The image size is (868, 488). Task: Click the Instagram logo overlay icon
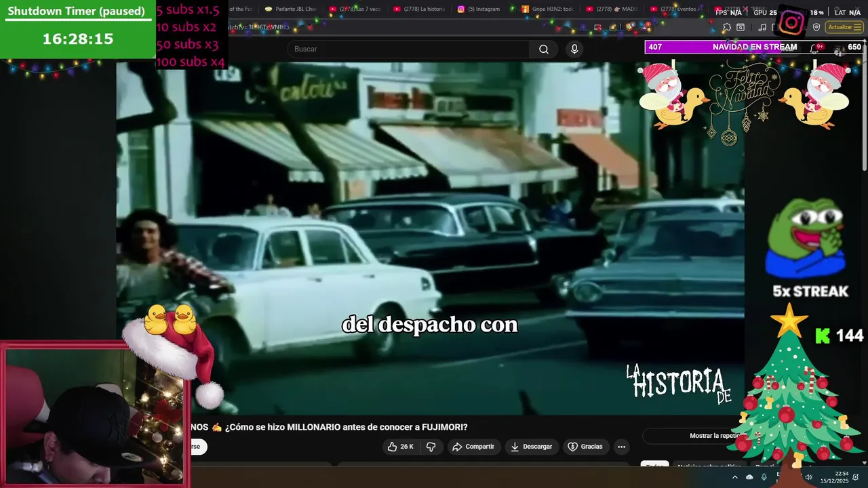coord(791,23)
